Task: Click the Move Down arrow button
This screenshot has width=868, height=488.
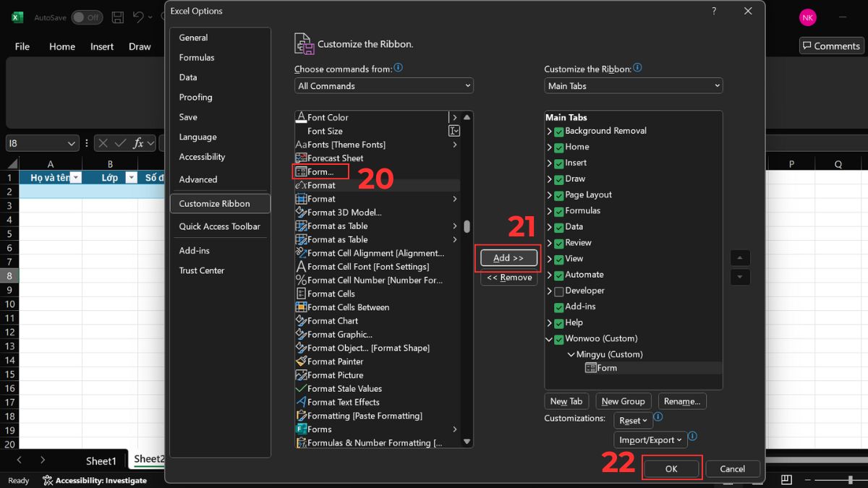Action: pos(740,277)
